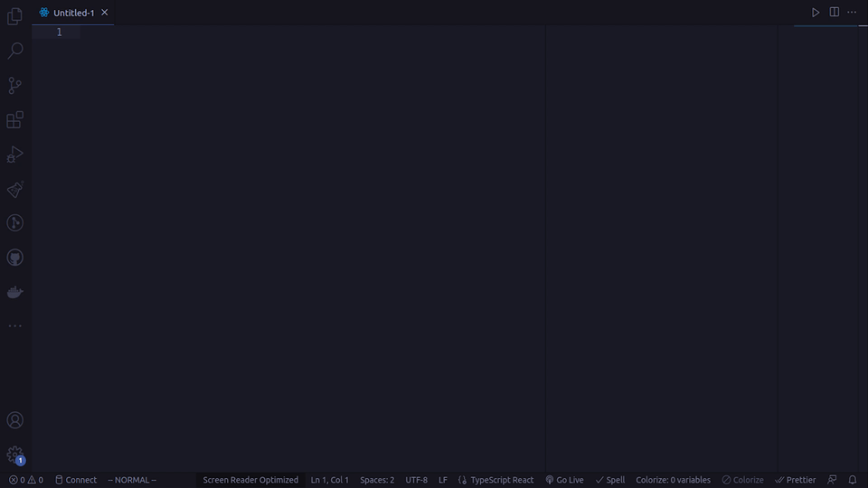This screenshot has width=868, height=488.
Task: Change language mode TypeScript React
Action: point(502,480)
